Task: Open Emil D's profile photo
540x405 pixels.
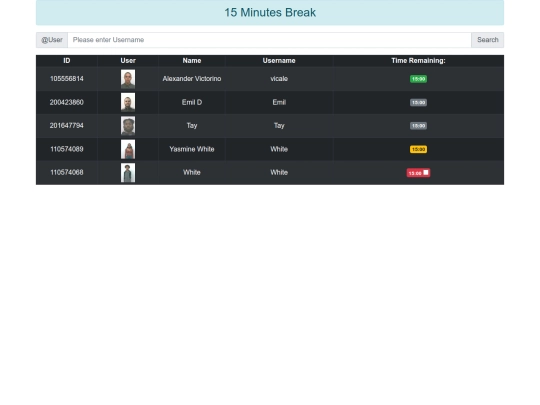Action: click(x=128, y=102)
